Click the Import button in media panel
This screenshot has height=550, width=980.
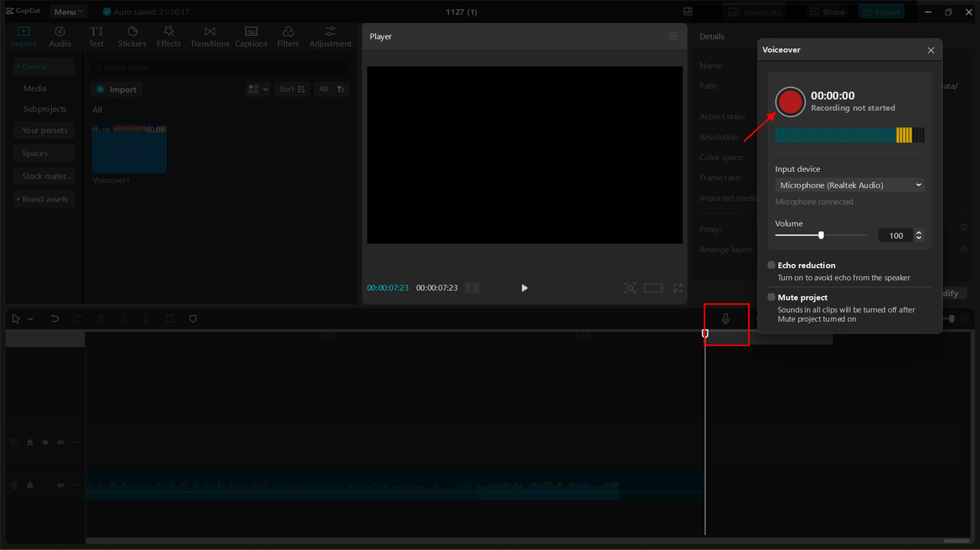[x=116, y=89]
